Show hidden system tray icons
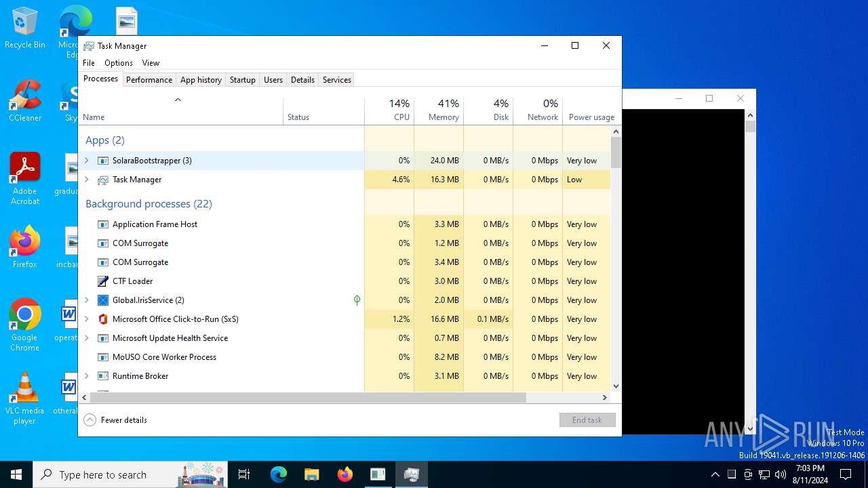The height and width of the screenshot is (488, 868). pos(715,474)
